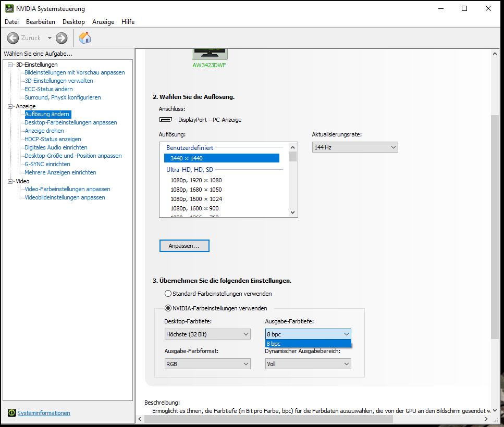Click the AW3423DWF monitor thumbnail

(x=210, y=54)
